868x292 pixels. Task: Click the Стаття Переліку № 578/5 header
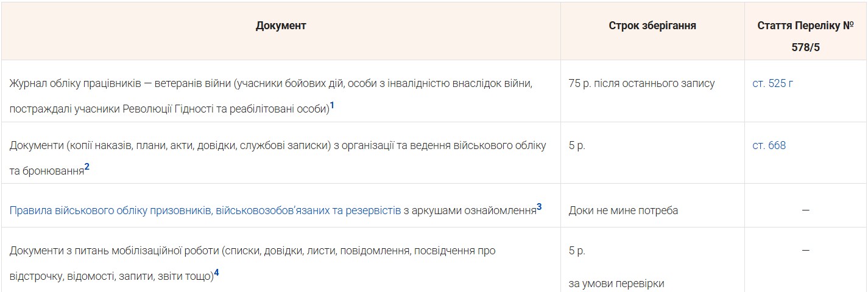click(806, 36)
